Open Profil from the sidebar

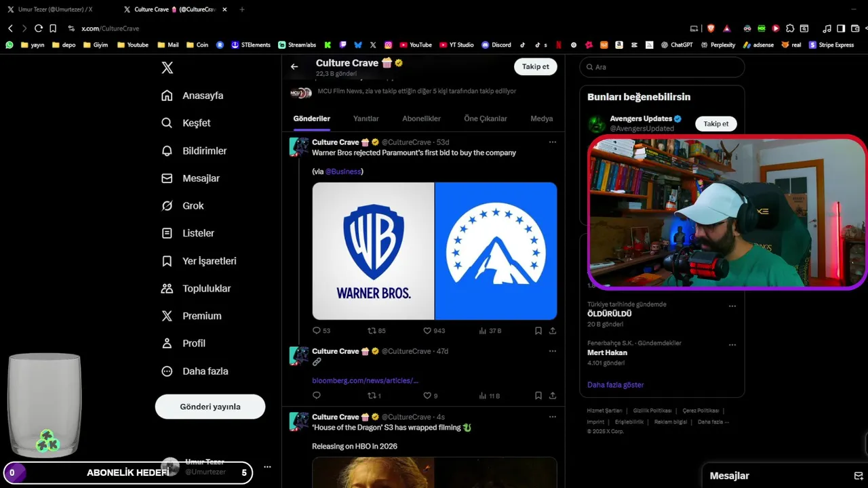point(183,344)
